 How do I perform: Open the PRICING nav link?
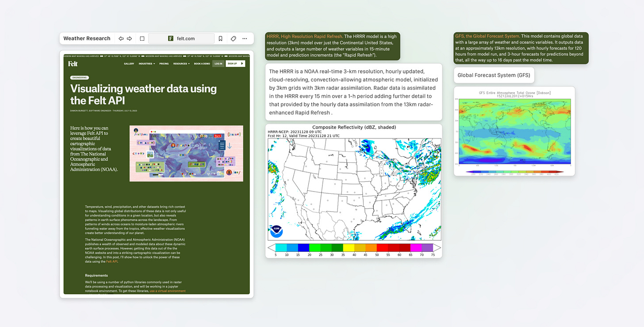(x=164, y=64)
